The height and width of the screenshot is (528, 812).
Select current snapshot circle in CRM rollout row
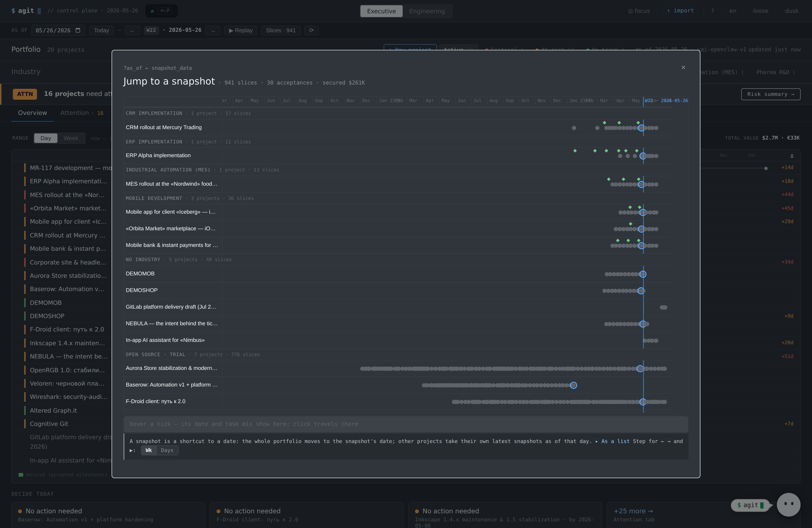[x=642, y=128]
